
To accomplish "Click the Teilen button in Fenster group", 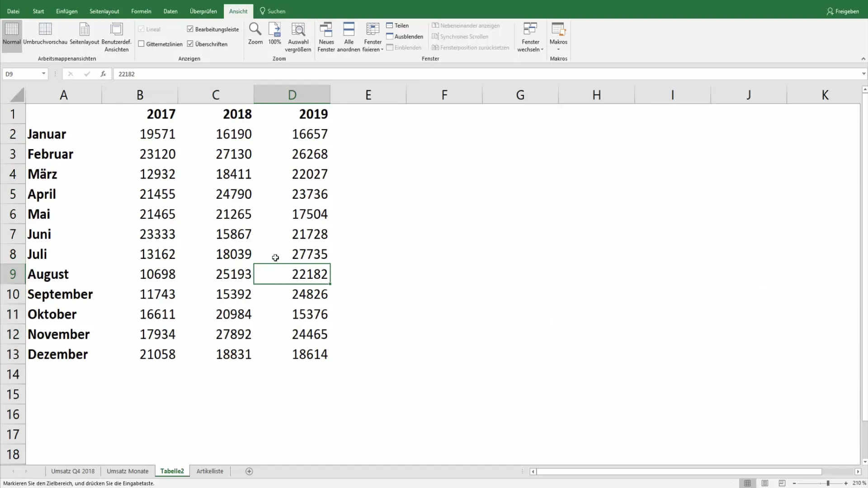I will point(401,25).
